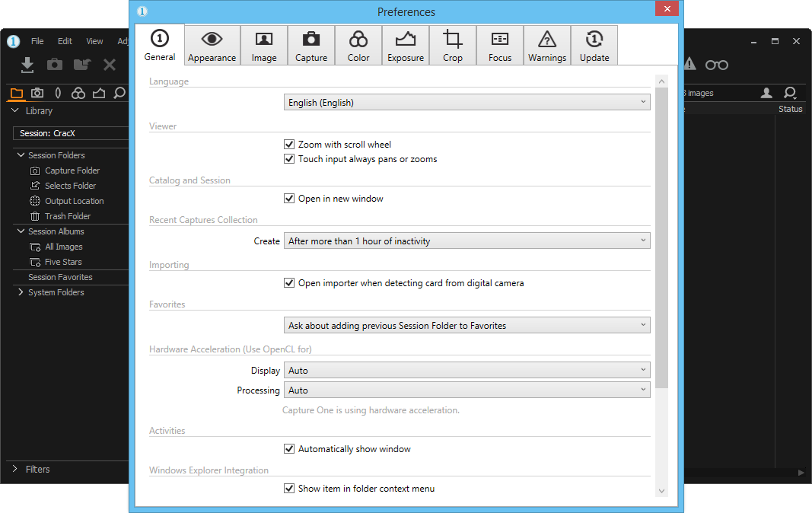Select the General preferences tab
Viewport: 812px width, 513px height.
(x=160, y=45)
